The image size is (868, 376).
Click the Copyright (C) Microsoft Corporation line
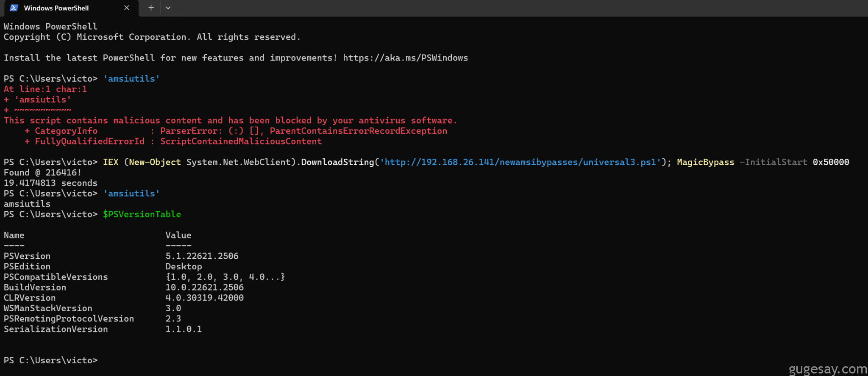152,37
